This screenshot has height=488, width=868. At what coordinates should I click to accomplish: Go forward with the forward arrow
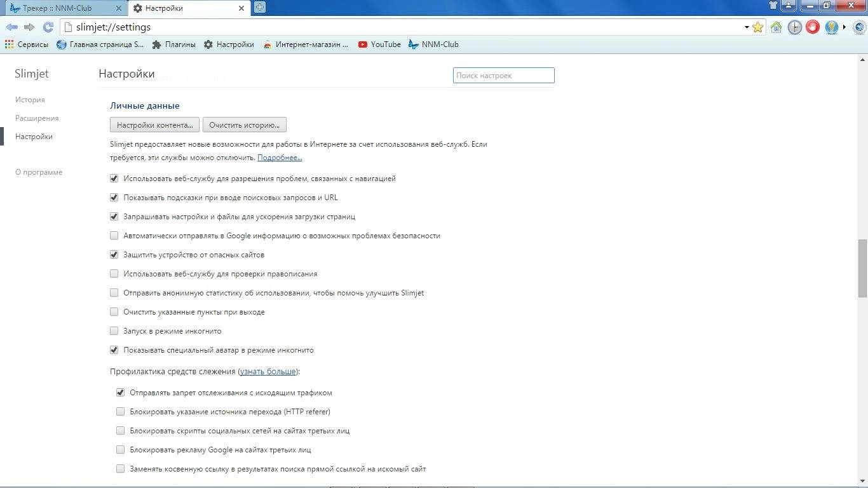click(29, 27)
